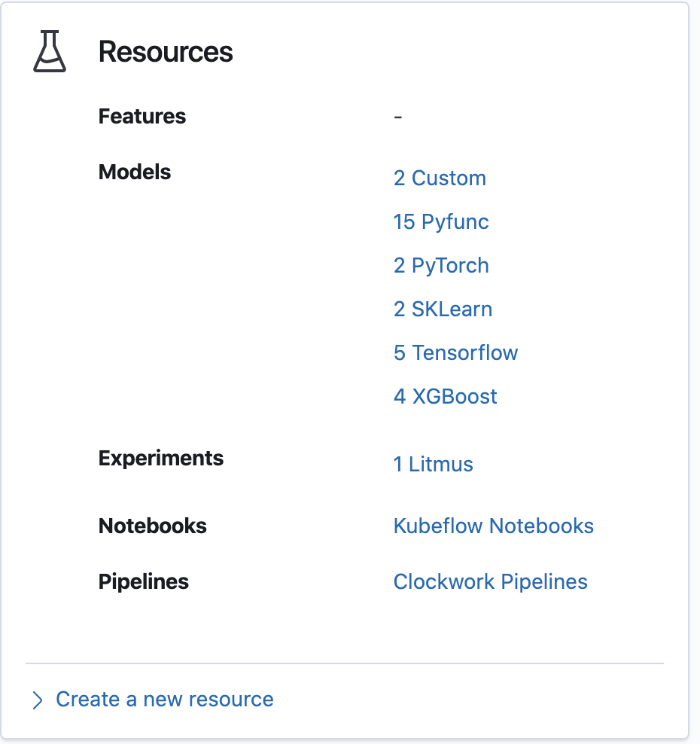This screenshot has width=700, height=744.
Task: Select the Features label
Action: (x=142, y=117)
